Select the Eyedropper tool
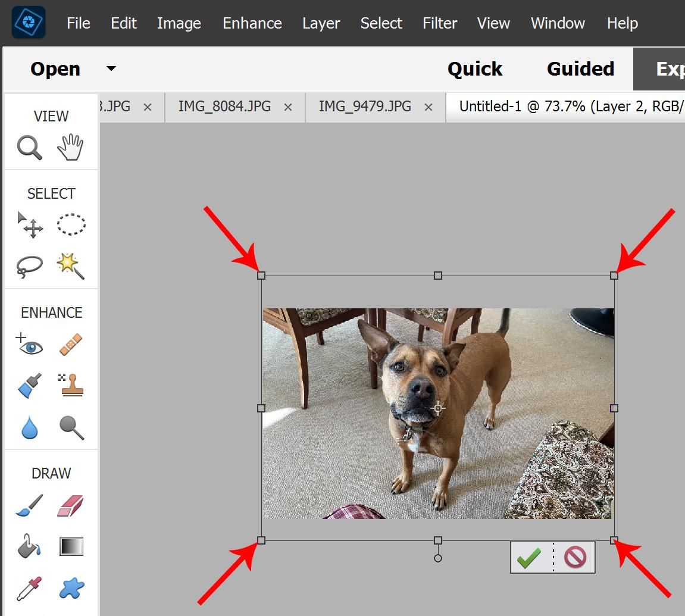 [x=29, y=589]
